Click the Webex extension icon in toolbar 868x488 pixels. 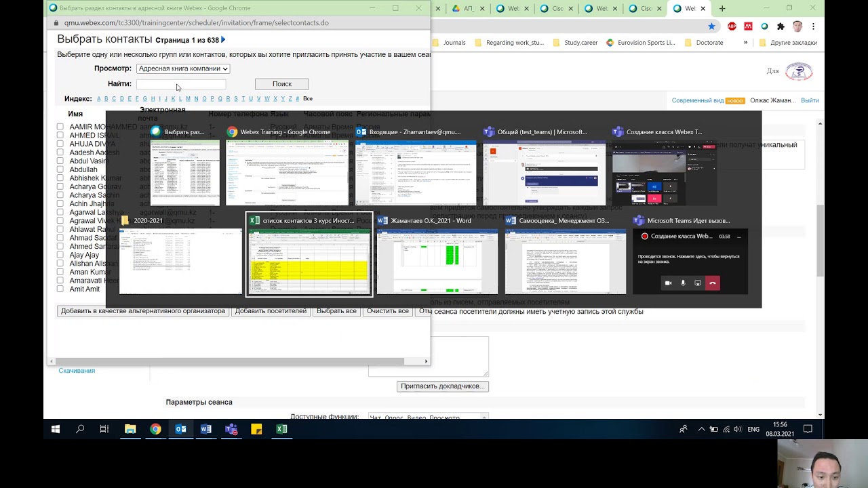[764, 26]
